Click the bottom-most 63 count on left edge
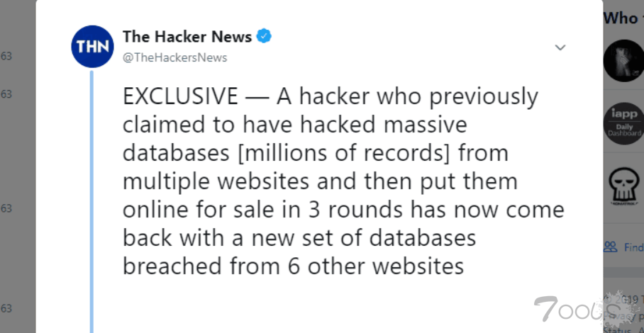The height and width of the screenshot is (333, 644). [6, 308]
